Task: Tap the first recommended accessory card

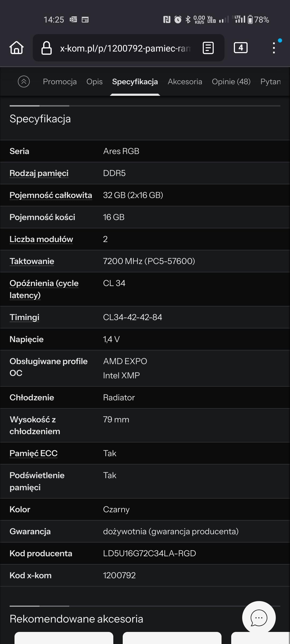Action: 64,638
